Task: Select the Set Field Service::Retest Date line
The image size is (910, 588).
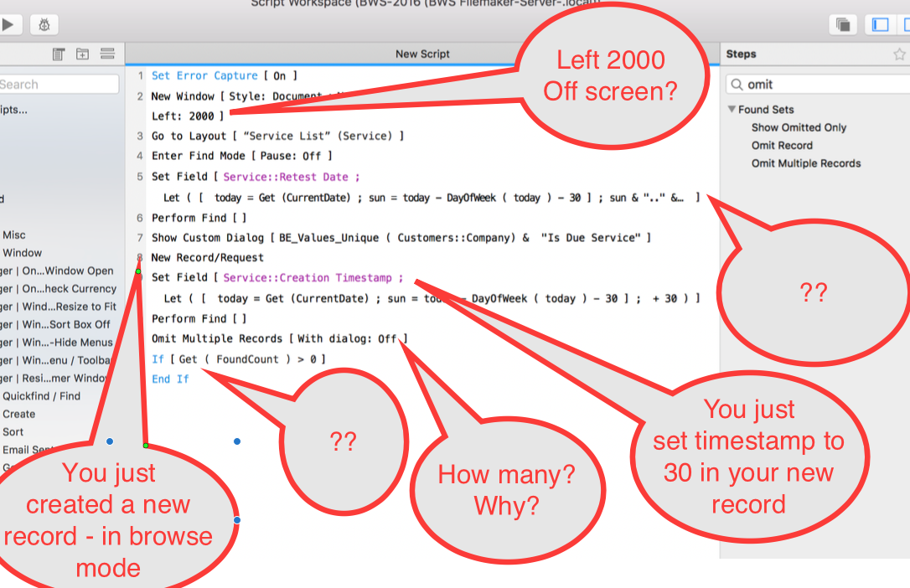Action: click(x=256, y=177)
